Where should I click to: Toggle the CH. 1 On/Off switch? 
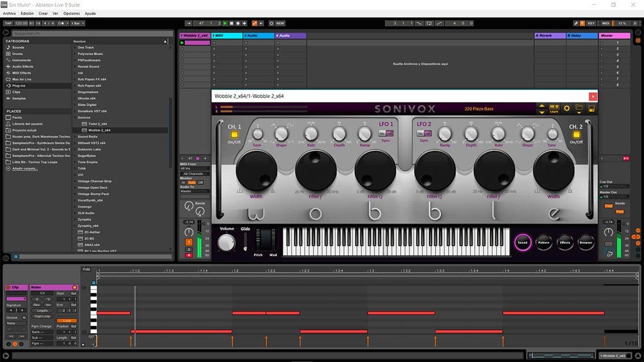pos(234,135)
